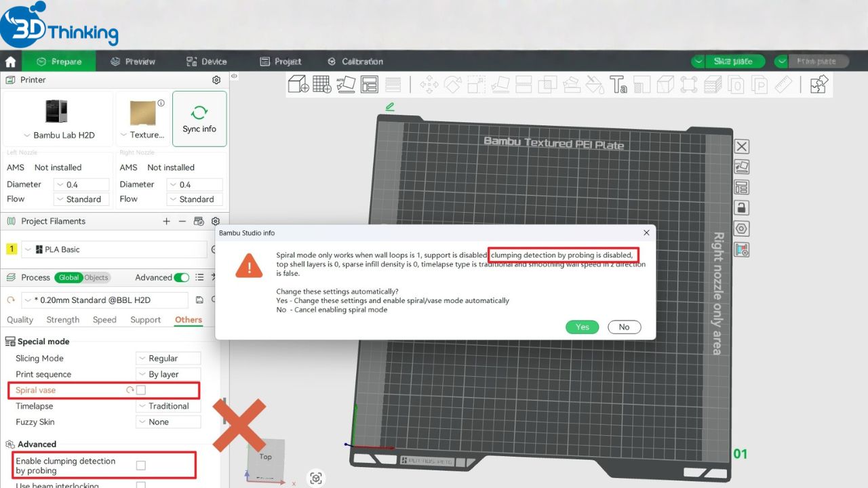Run the Auto orient tool
Viewport: 868px width, 488px height.
point(346,85)
